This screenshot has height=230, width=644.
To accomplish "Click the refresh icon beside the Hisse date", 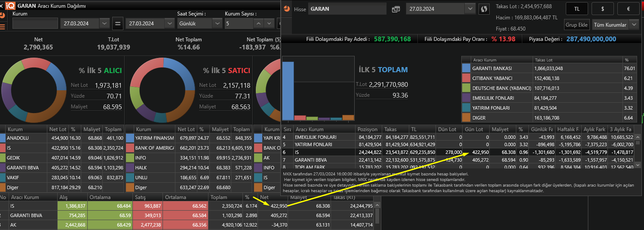I will click(484, 9).
